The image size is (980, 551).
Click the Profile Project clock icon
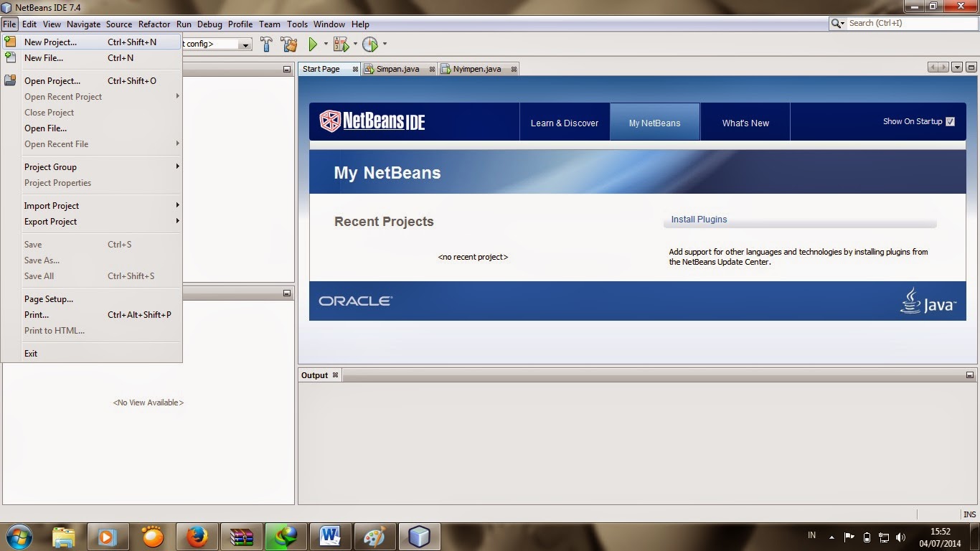pyautogui.click(x=370, y=44)
